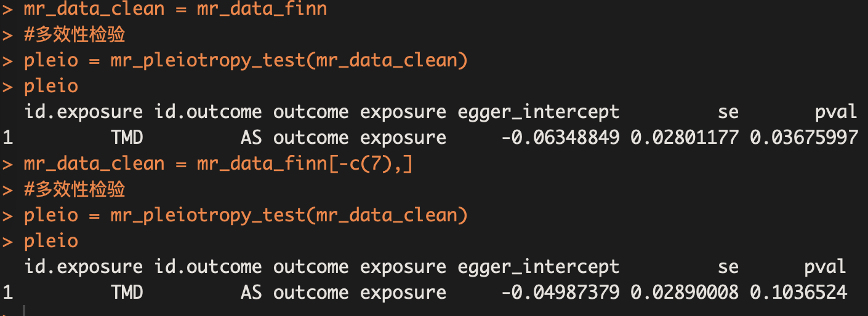
Task: Click the se value 0.02801177
Action: point(684,138)
